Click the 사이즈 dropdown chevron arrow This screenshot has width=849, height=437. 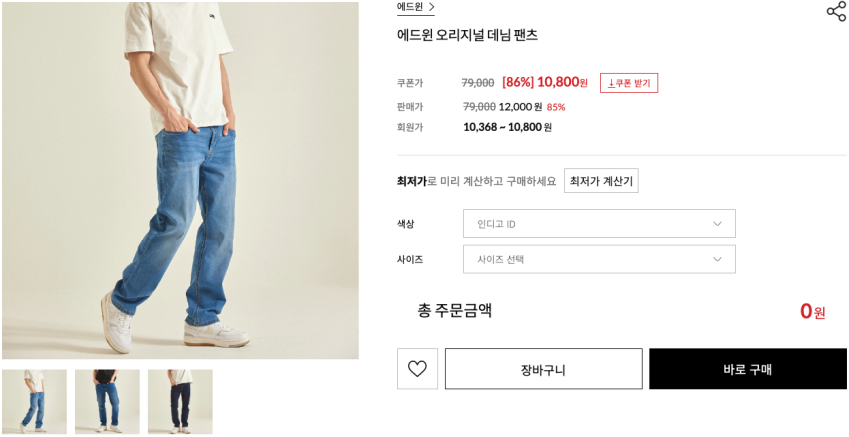pyautogui.click(x=717, y=259)
